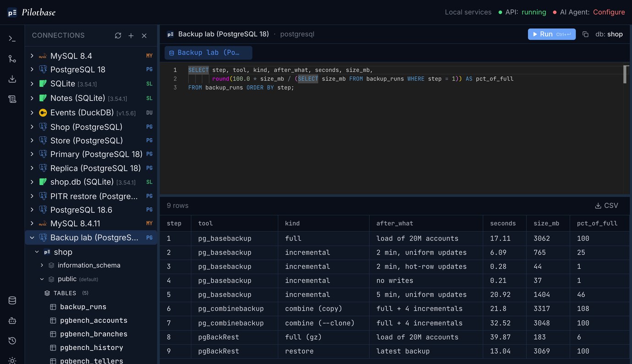Export results using the CSV button

click(606, 206)
